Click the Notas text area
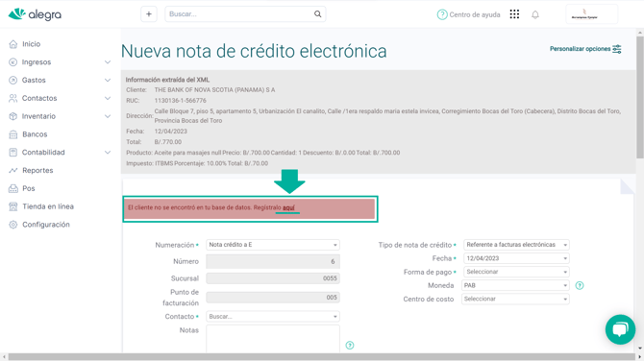 [x=273, y=339]
